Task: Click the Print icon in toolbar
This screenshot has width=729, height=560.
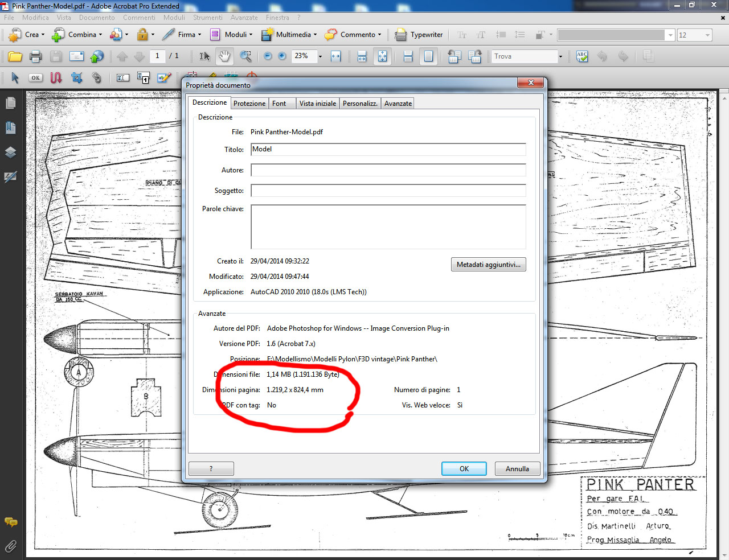Action: click(x=35, y=56)
